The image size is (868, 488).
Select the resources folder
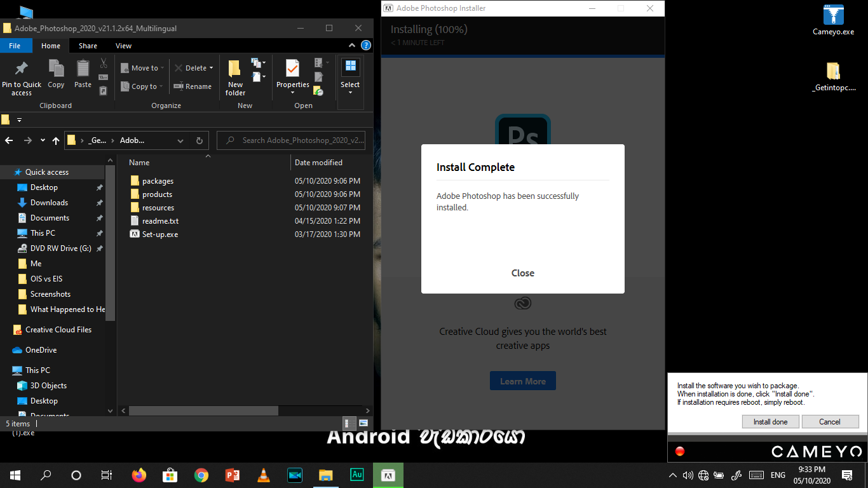coord(158,208)
